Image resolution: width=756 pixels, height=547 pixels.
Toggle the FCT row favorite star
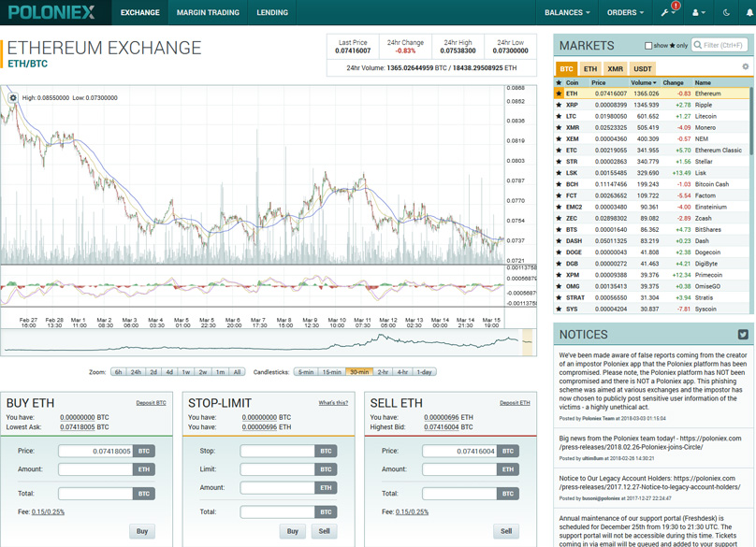pos(559,195)
